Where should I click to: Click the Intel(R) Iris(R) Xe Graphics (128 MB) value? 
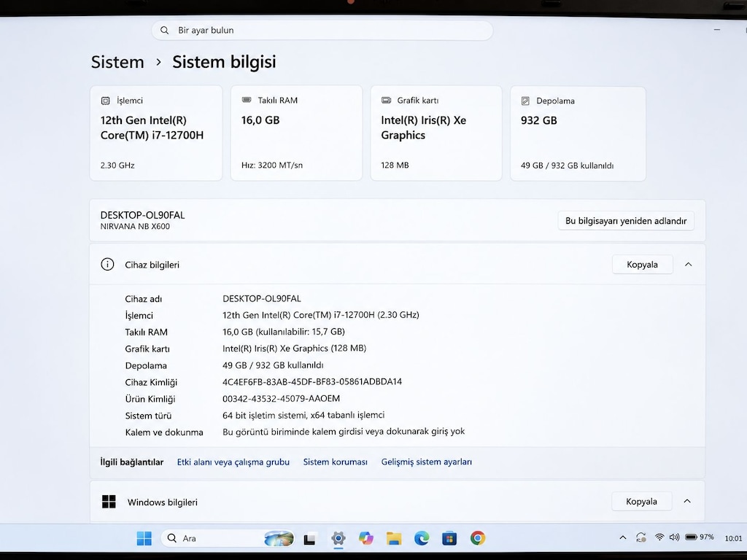click(x=294, y=348)
